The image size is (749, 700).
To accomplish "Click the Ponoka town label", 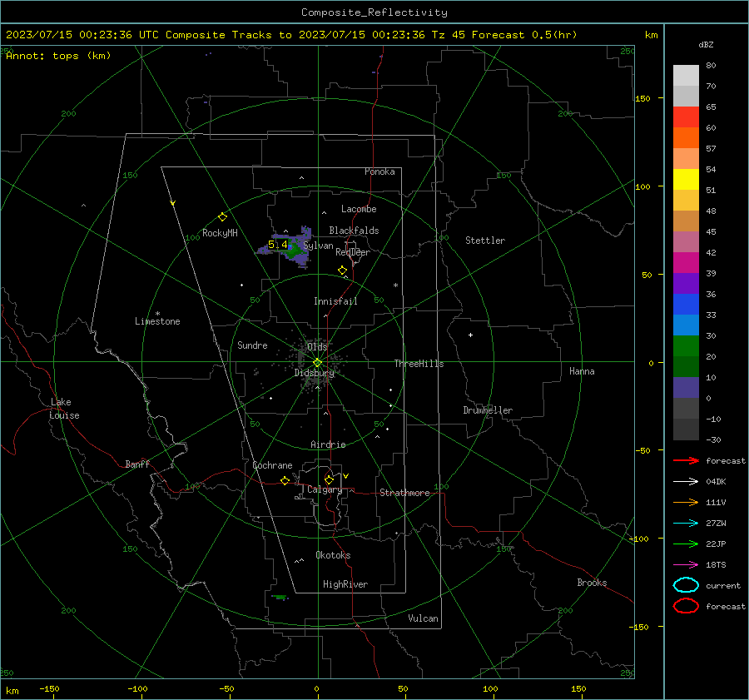I will click(379, 171).
